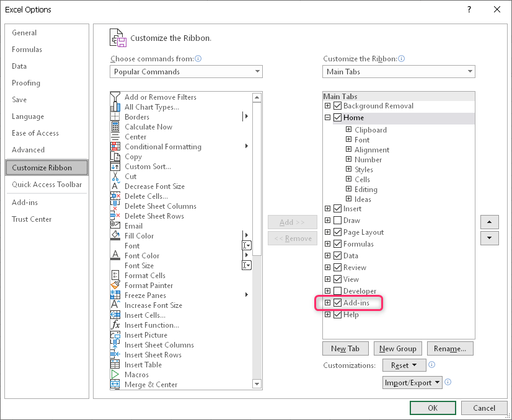Switch to the Proofing category
The width and height of the screenshot is (512, 420).
click(46, 83)
